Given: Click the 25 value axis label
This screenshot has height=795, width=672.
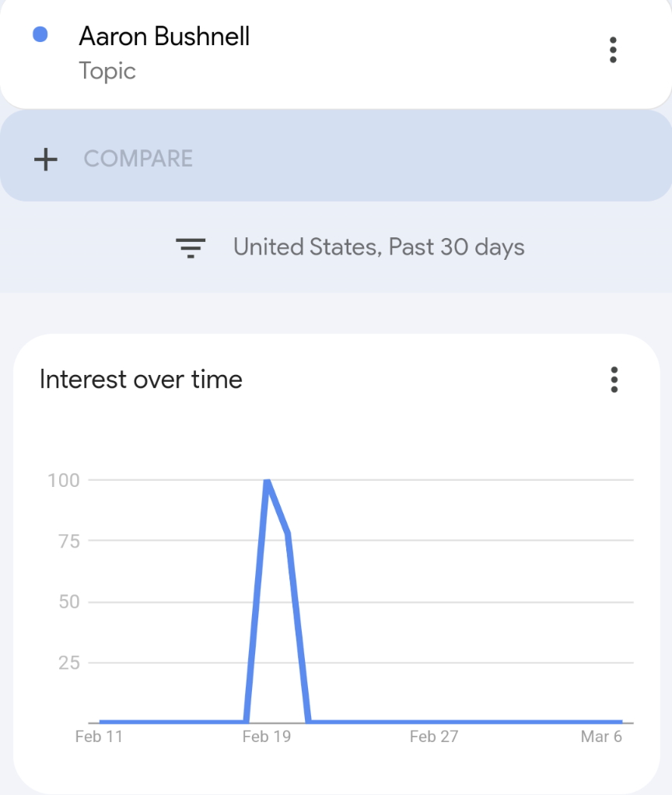Looking at the screenshot, I should (69, 663).
